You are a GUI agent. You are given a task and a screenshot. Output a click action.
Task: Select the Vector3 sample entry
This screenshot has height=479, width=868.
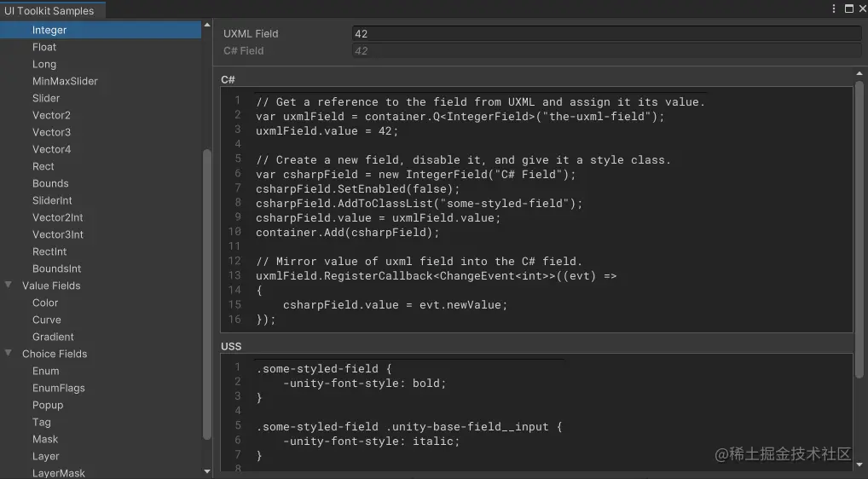click(x=51, y=132)
